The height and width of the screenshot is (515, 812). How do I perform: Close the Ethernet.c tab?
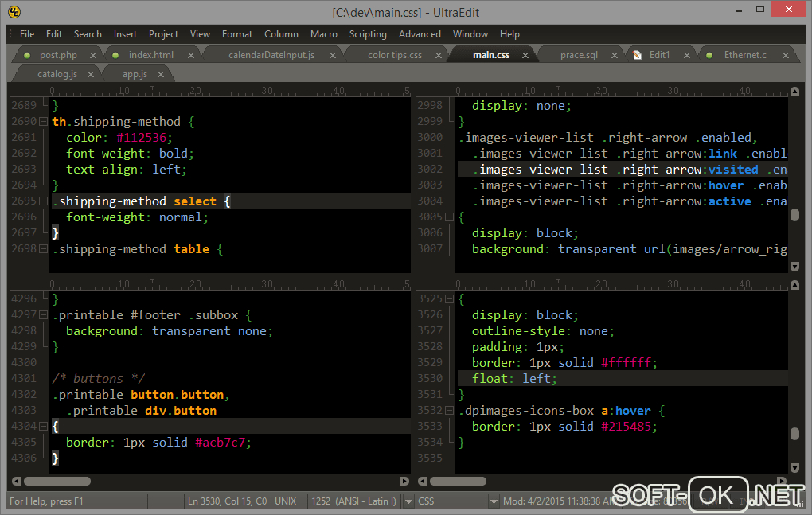click(x=786, y=56)
